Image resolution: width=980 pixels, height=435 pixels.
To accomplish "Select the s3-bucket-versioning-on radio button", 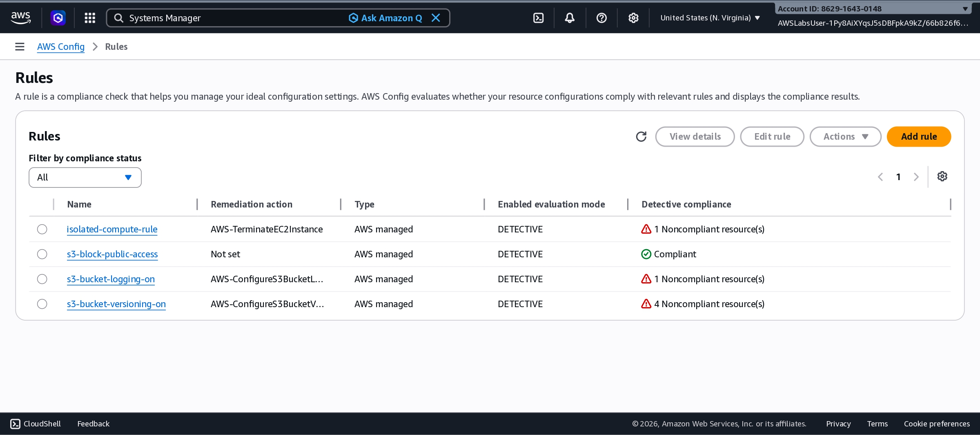I will [42, 304].
